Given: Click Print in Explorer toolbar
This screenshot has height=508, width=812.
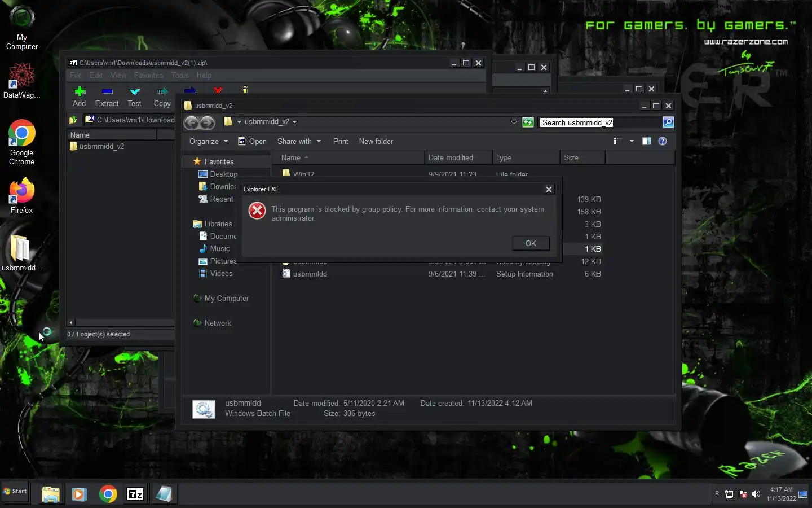Looking at the screenshot, I should tap(341, 141).
